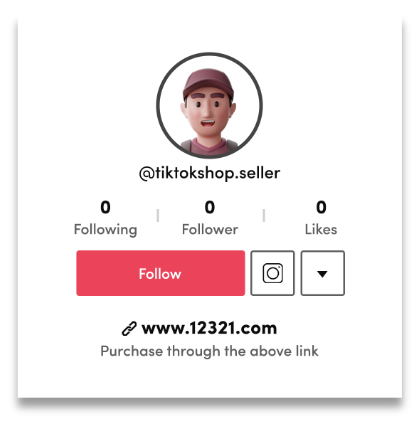Image resolution: width=418 pixels, height=426 pixels.
Task: Open the www.12321.com website link
Action: 209,328
